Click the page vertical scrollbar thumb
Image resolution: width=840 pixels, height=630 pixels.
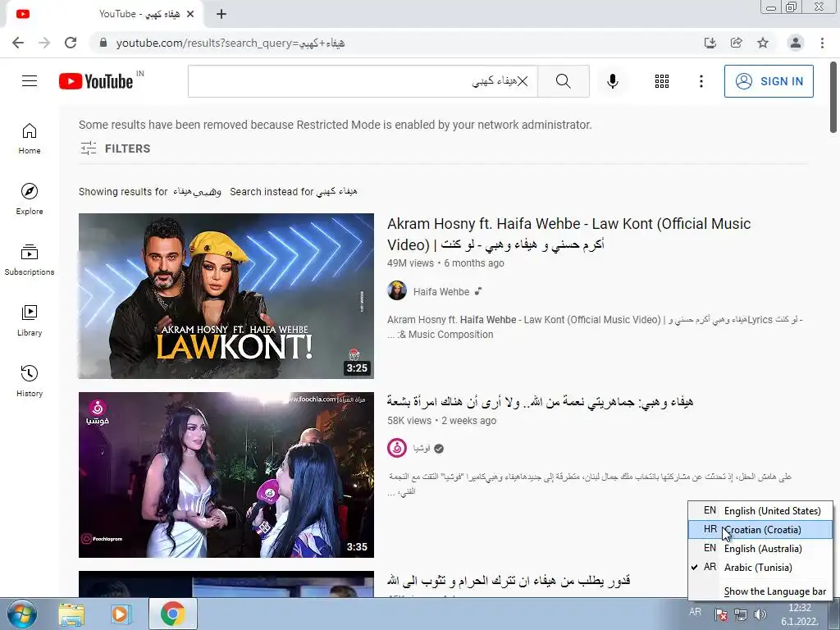click(833, 98)
